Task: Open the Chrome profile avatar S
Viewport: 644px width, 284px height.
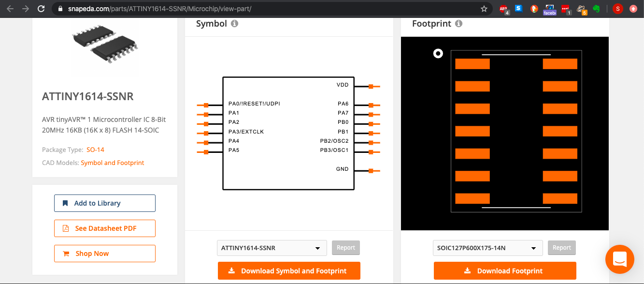Action: (618, 9)
